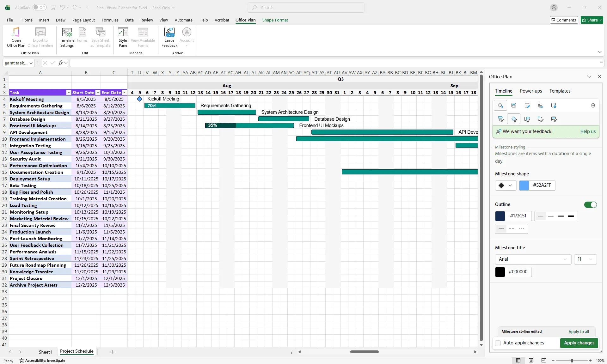Select the milestone fill color icon
This screenshot has height=364, width=607.
[500, 105]
